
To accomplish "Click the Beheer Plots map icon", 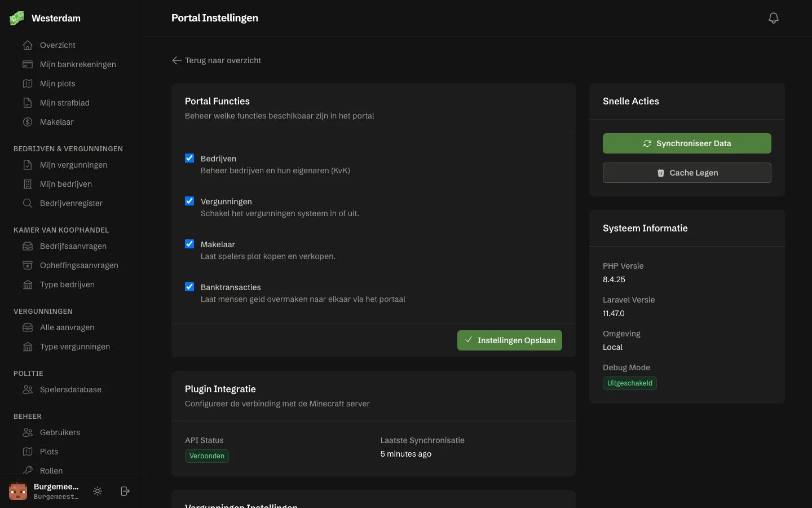I will [28, 452].
